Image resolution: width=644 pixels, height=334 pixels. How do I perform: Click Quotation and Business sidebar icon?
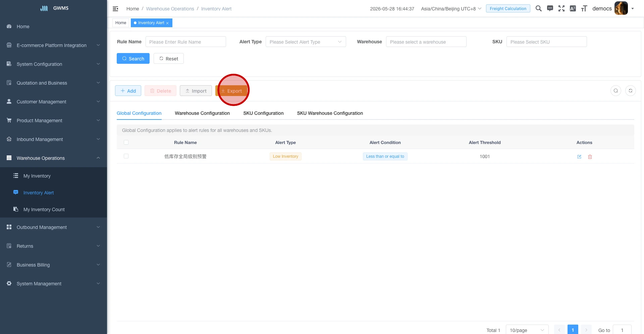[9, 83]
